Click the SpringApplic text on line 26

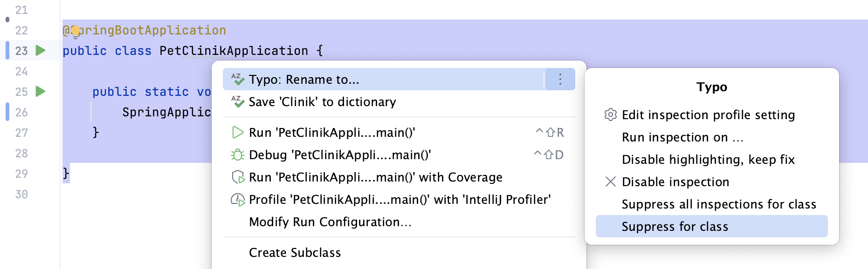pos(166,112)
